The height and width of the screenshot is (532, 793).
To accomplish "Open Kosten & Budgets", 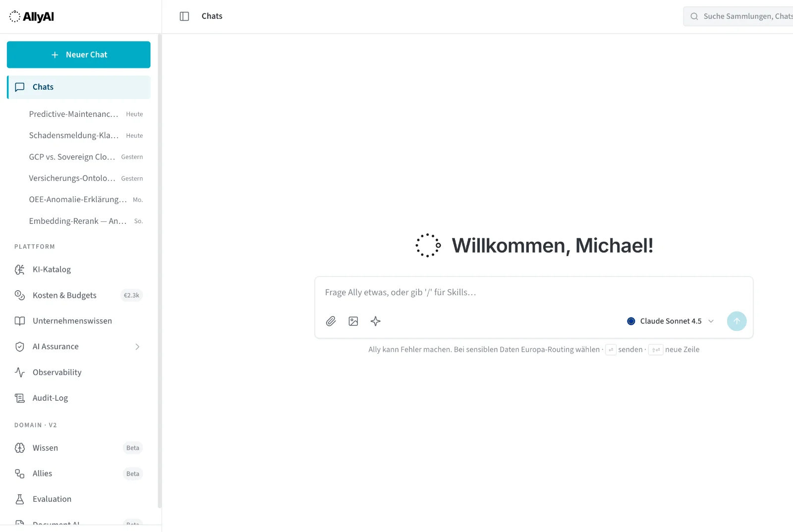I will pyautogui.click(x=79, y=295).
